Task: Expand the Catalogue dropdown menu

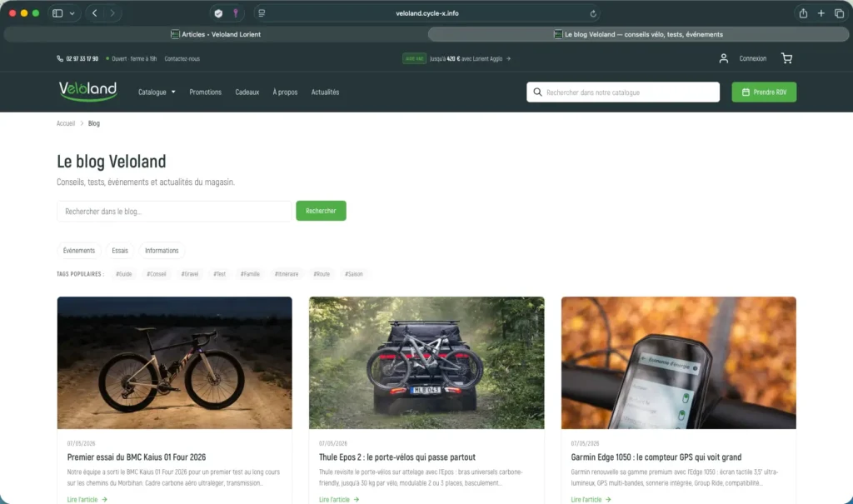Action: pyautogui.click(x=157, y=92)
